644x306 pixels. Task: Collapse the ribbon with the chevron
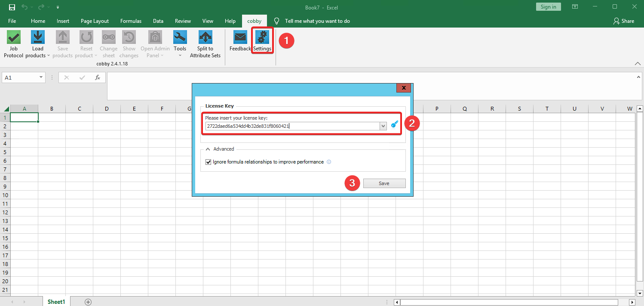(x=638, y=64)
